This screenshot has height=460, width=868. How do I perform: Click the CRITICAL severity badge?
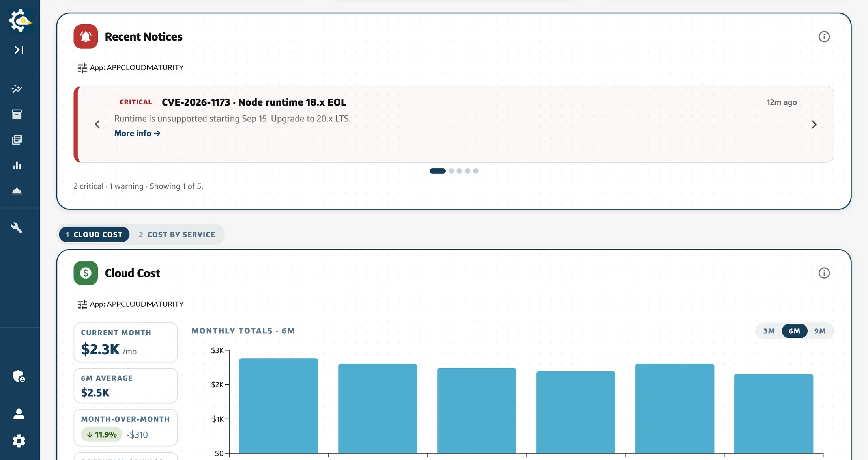coord(136,102)
